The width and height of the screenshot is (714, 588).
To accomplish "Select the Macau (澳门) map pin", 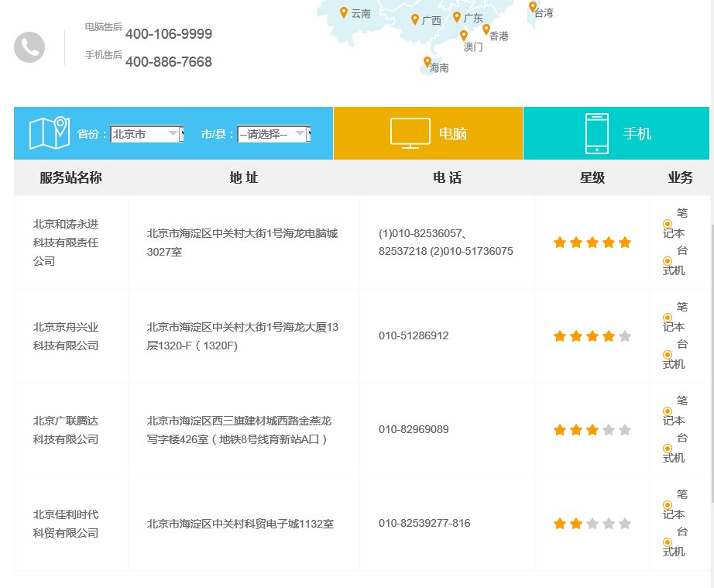I will coord(464,36).
